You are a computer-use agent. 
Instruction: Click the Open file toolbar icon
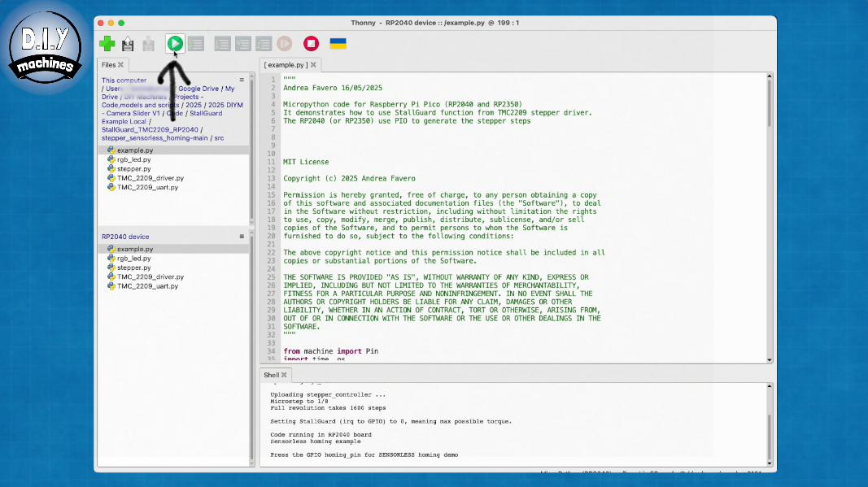coord(128,44)
